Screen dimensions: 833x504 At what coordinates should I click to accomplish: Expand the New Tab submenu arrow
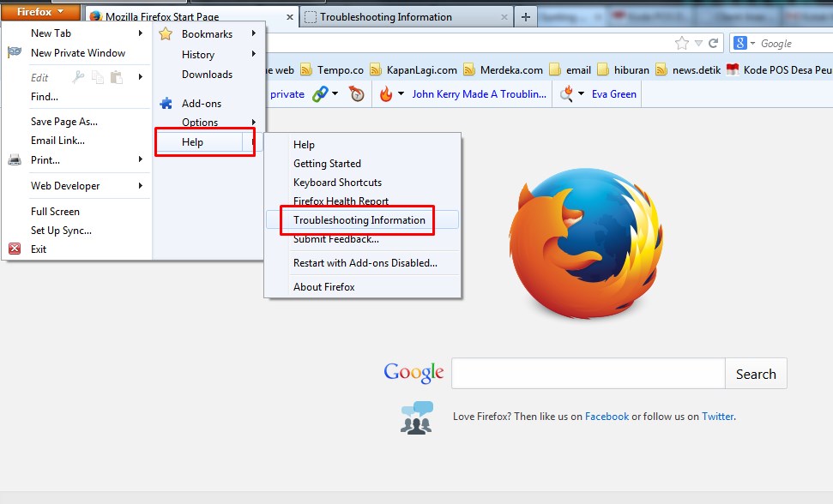(x=141, y=33)
